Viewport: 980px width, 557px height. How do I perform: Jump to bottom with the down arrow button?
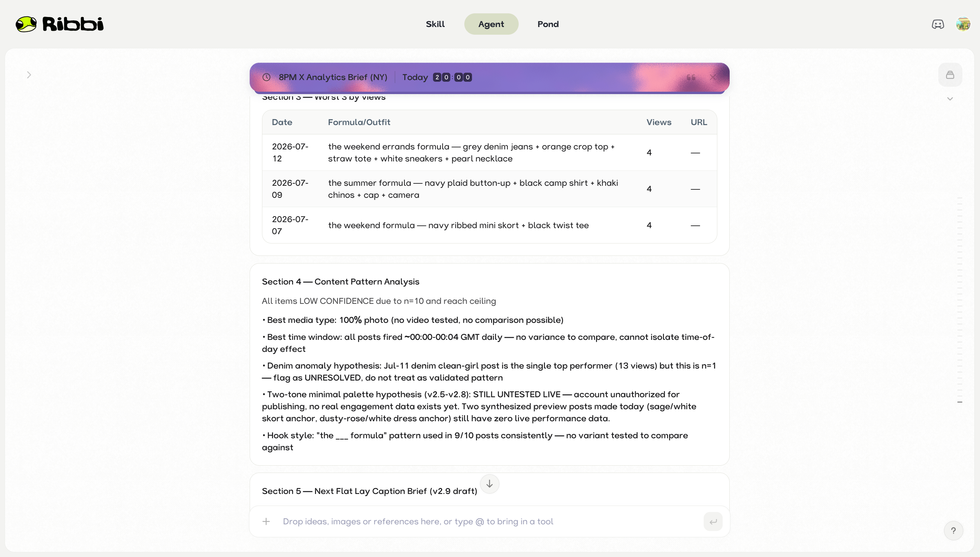pos(489,484)
